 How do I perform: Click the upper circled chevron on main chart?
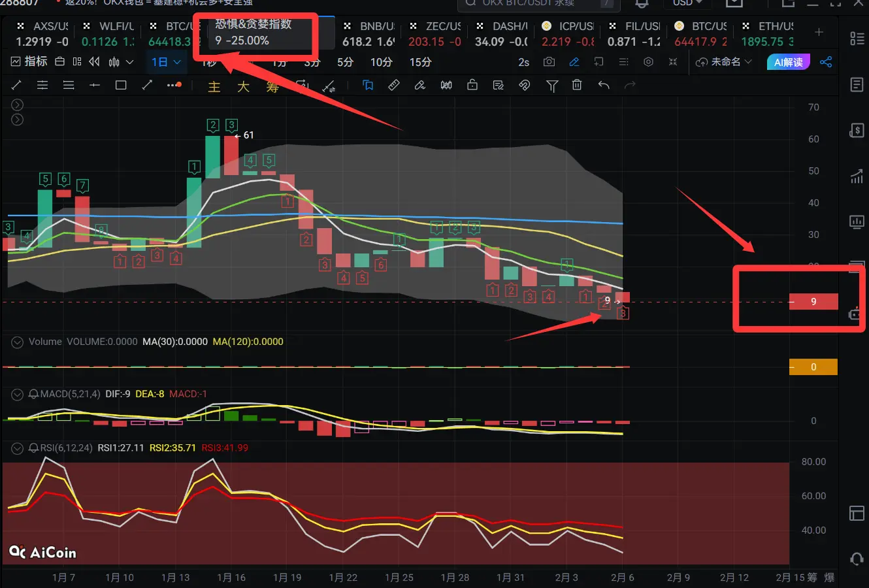tap(18, 105)
